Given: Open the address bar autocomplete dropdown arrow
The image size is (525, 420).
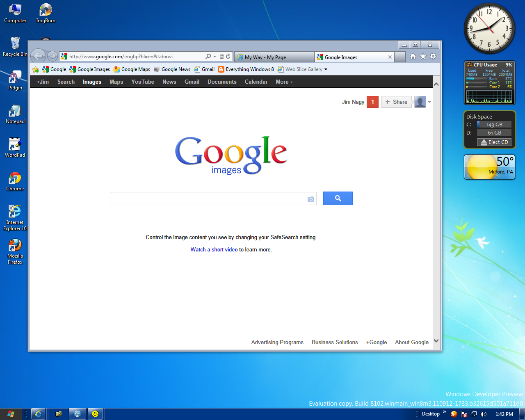Looking at the screenshot, I should coord(215,57).
